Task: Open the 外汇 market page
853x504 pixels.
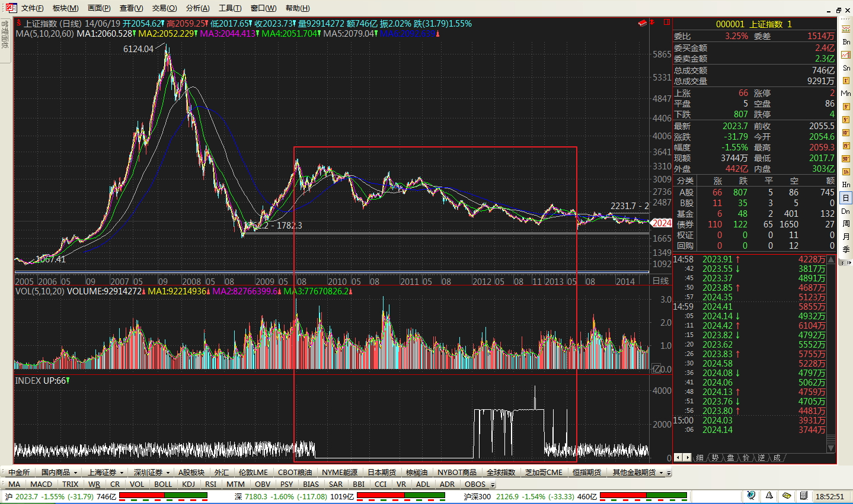Action: click(x=222, y=472)
